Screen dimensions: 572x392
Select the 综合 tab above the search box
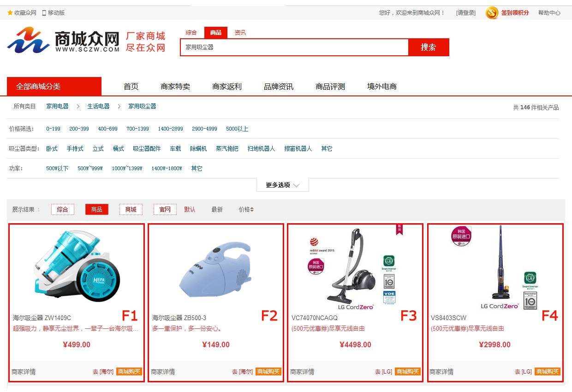pos(191,33)
